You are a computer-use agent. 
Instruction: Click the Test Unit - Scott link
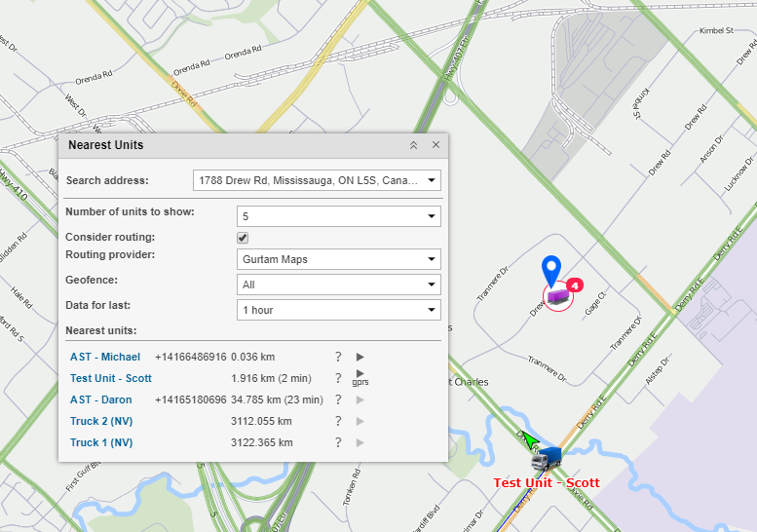pyautogui.click(x=111, y=378)
